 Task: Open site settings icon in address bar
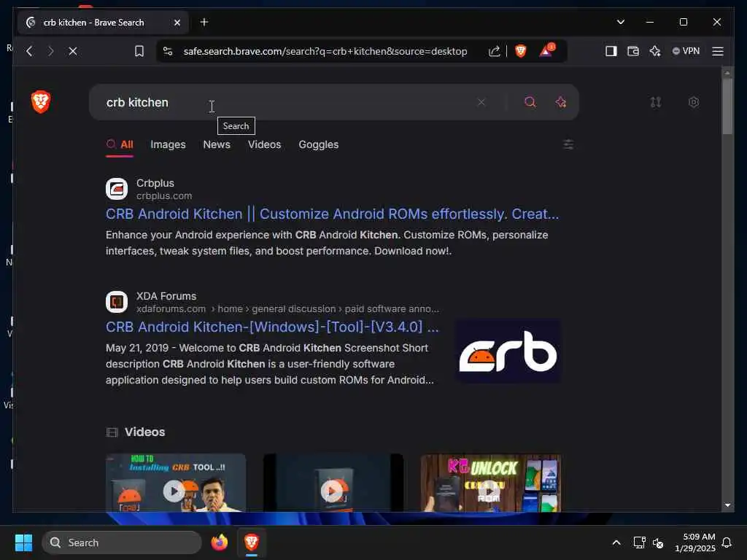[x=168, y=51]
